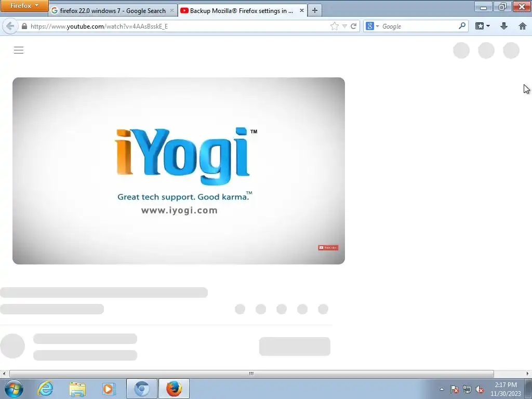
Task: Close the Google Search tab
Action: [172, 10]
